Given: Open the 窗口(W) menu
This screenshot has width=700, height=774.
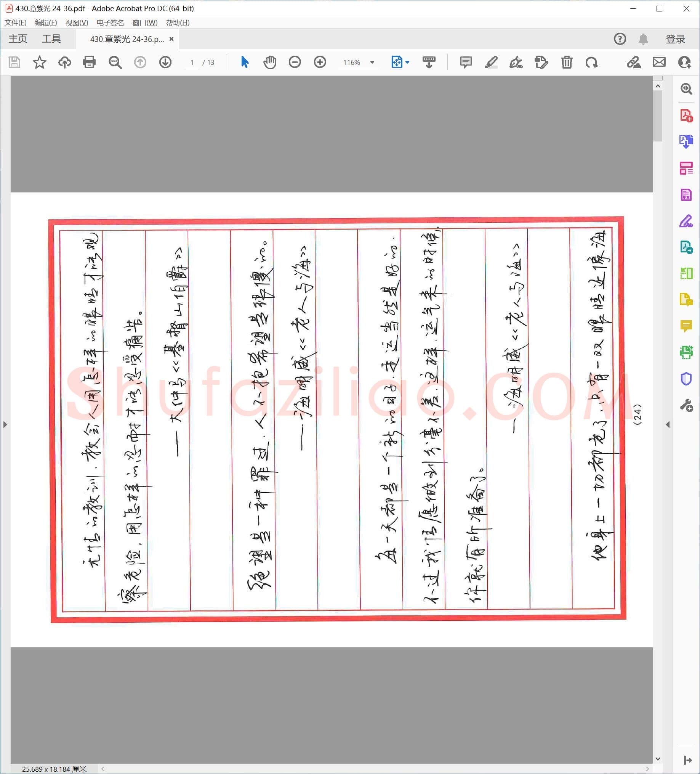Looking at the screenshot, I should 145,22.
